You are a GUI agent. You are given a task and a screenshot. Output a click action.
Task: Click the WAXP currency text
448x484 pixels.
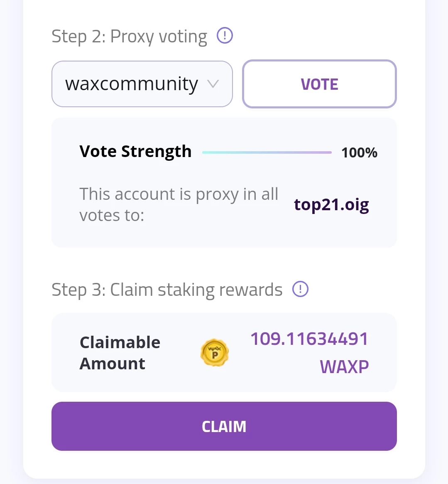[344, 367]
